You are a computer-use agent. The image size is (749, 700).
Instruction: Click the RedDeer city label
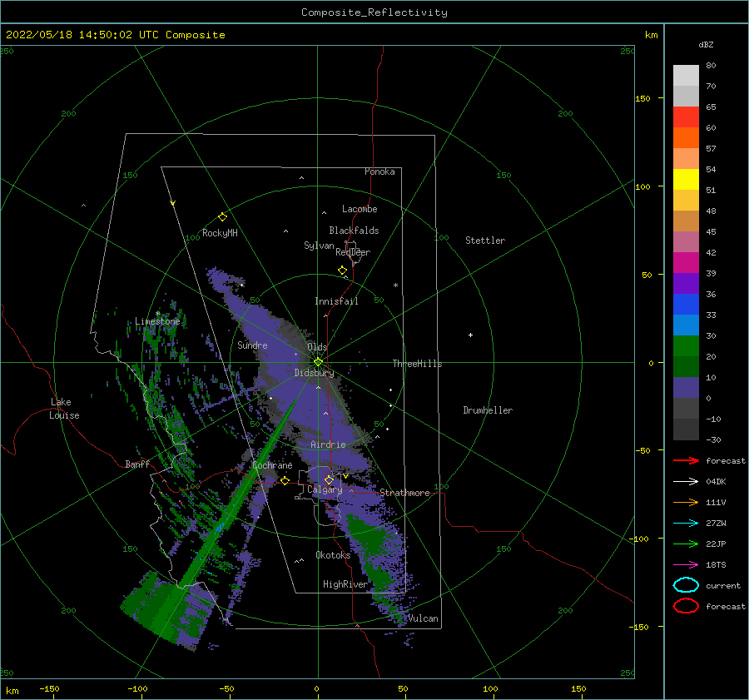pyautogui.click(x=353, y=252)
